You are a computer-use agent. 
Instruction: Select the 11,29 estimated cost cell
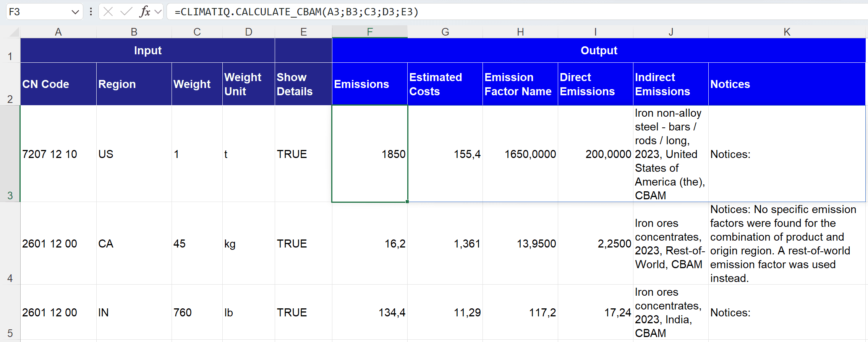click(445, 312)
